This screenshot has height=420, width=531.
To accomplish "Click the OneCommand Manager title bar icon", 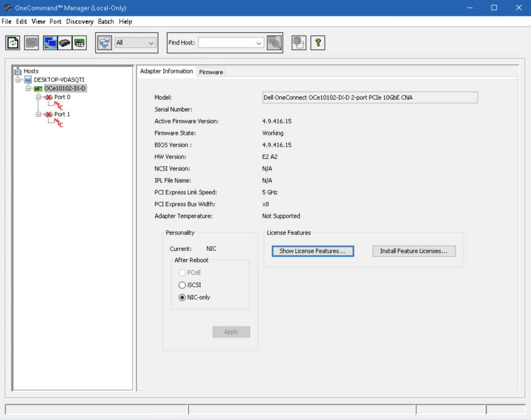I will (8, 8).
